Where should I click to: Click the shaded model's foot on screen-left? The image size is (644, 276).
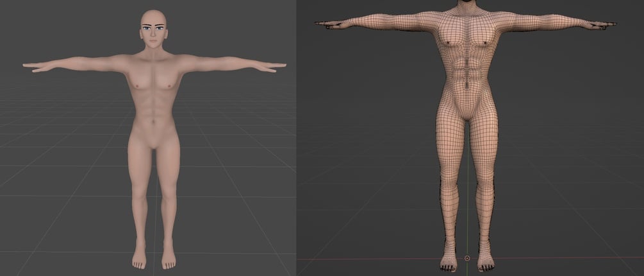pos(139,258)
